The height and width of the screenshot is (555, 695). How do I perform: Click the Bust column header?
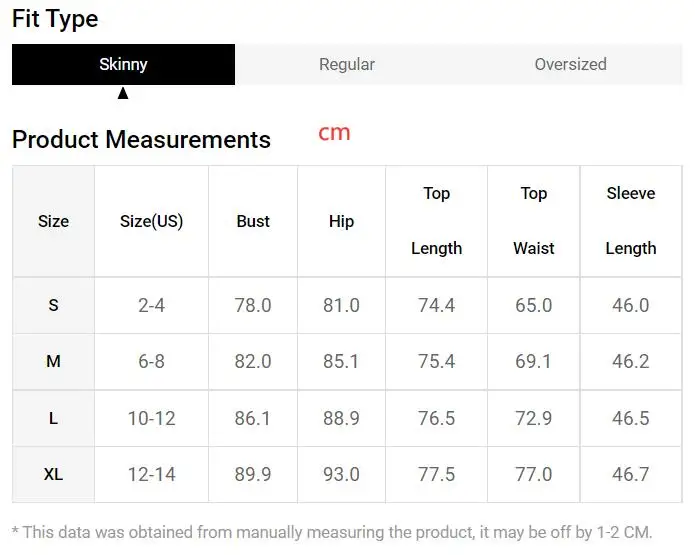click(x=253, y=221)
